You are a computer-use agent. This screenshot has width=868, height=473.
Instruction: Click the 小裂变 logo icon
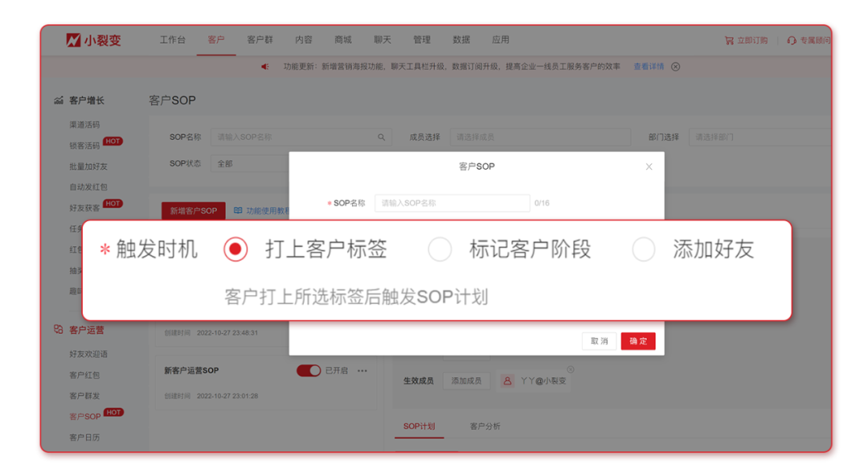(x=73, y=39)
